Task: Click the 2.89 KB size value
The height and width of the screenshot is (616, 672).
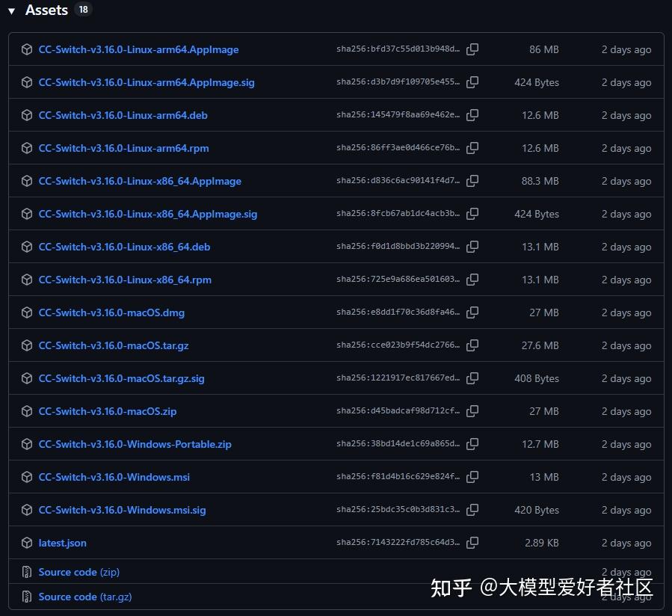Action: coord(542,543)
